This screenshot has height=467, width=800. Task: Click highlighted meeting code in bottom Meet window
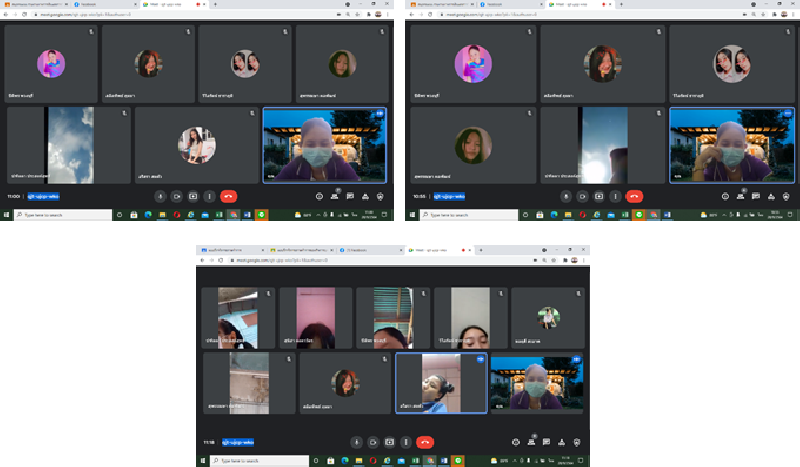(238, 441)
